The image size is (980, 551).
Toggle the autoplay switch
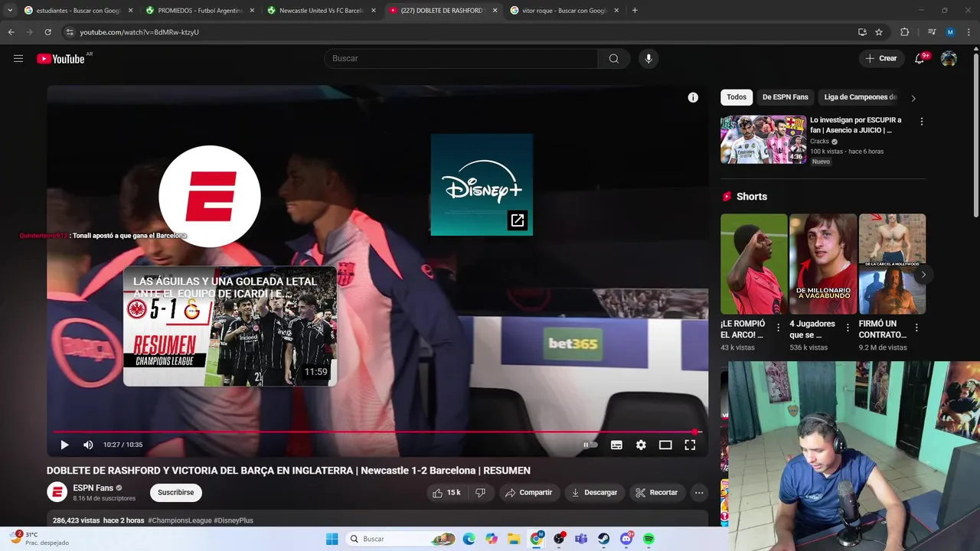pos(590,445)
